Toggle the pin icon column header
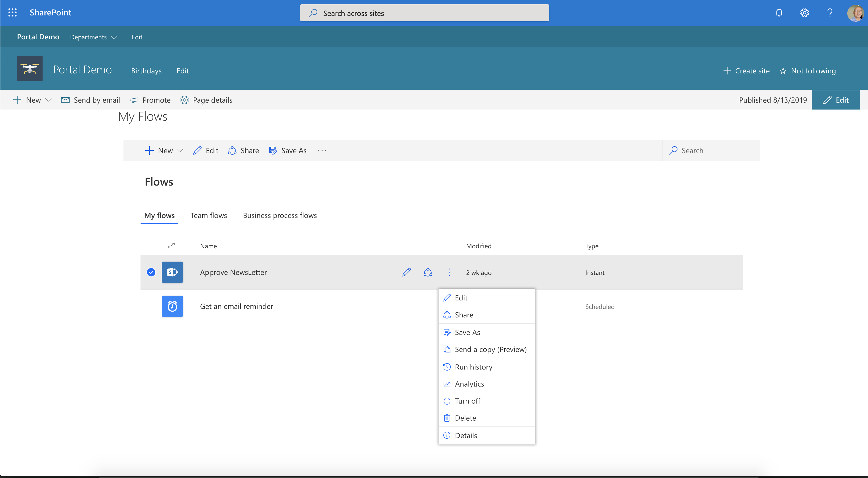 pos(171,245)
